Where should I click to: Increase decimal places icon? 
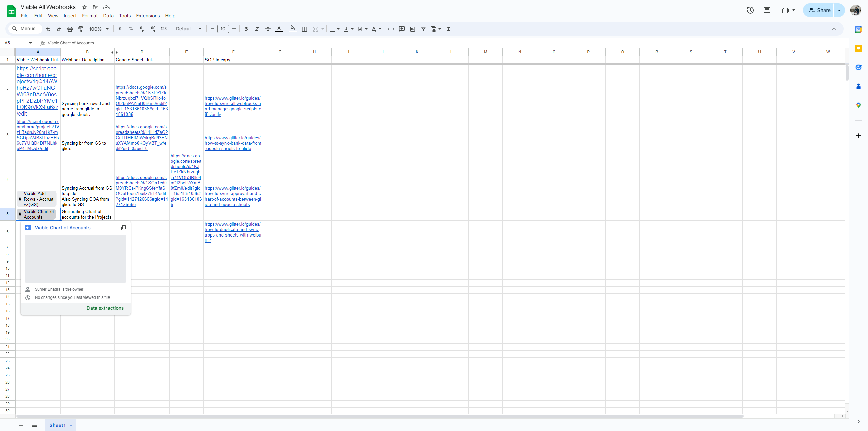(x=153, y=29)
